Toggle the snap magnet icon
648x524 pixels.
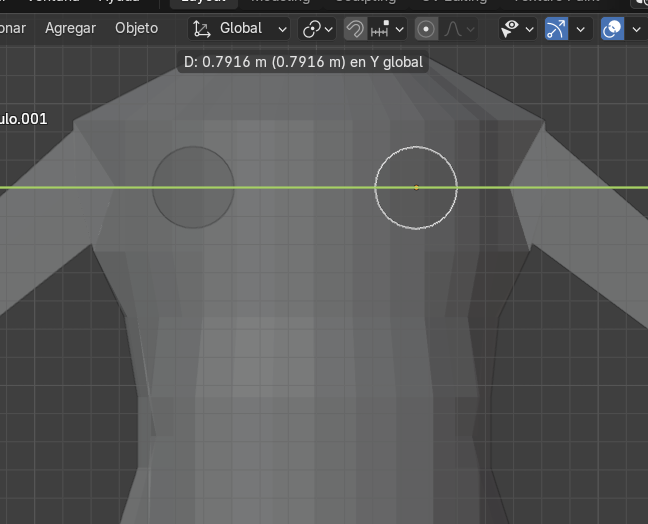354,29
